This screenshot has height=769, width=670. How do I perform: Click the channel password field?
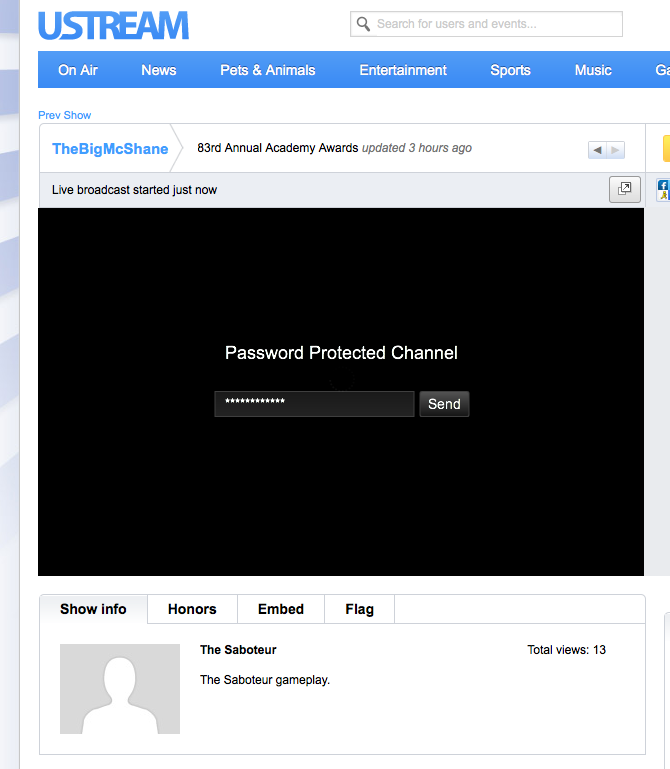coord(314,404)
